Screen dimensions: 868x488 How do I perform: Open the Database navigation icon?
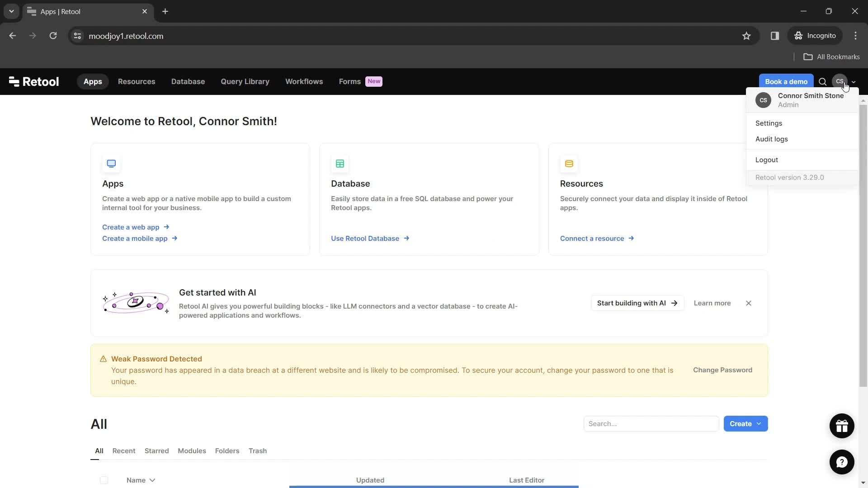click(188, 81)
